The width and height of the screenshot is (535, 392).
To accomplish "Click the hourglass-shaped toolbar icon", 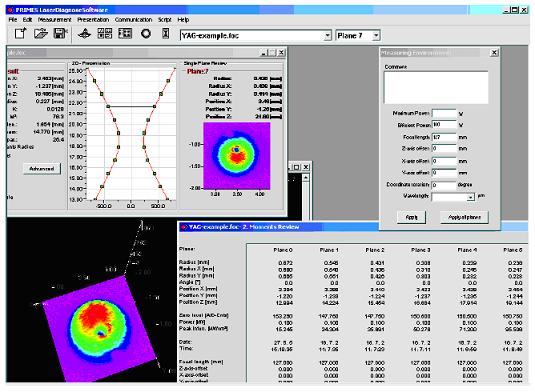I will coord(165,33).
